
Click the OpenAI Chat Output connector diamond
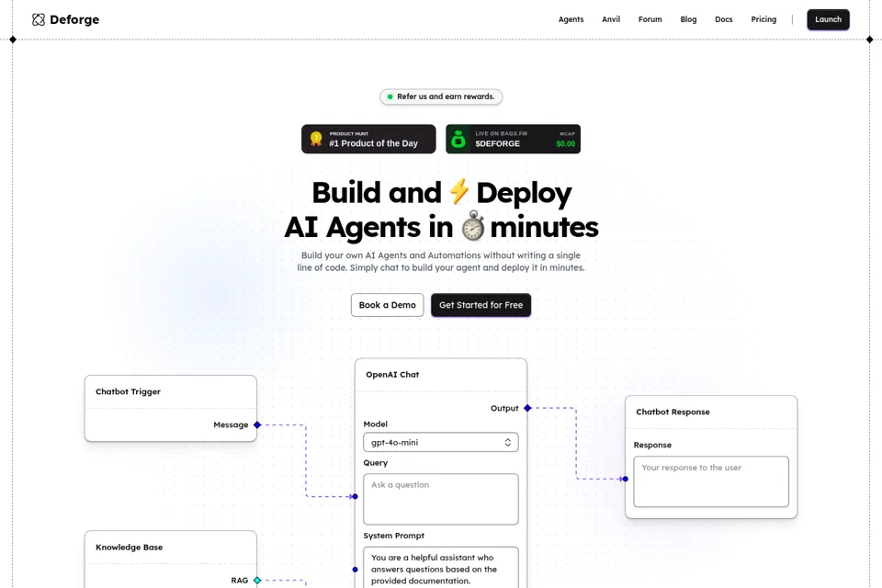[527, 408]
